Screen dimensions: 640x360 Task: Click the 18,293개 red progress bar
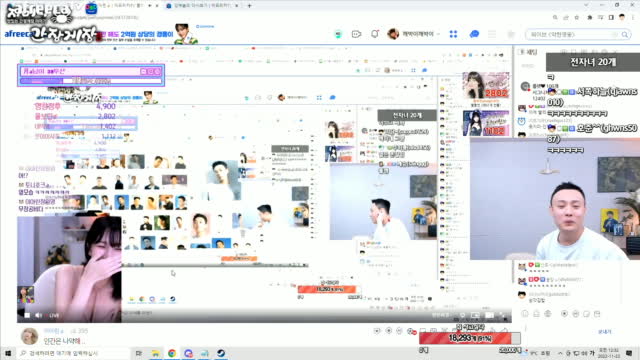(469, 338)
